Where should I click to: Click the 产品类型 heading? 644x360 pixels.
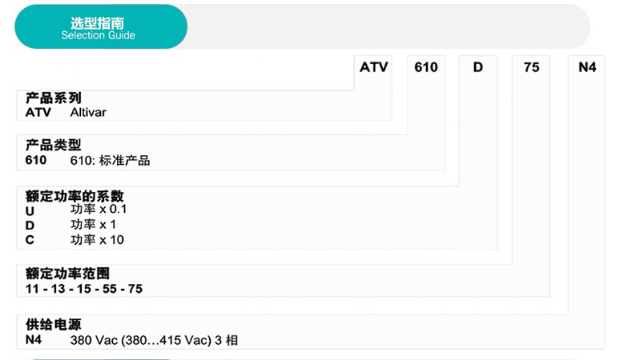point(54,145)
